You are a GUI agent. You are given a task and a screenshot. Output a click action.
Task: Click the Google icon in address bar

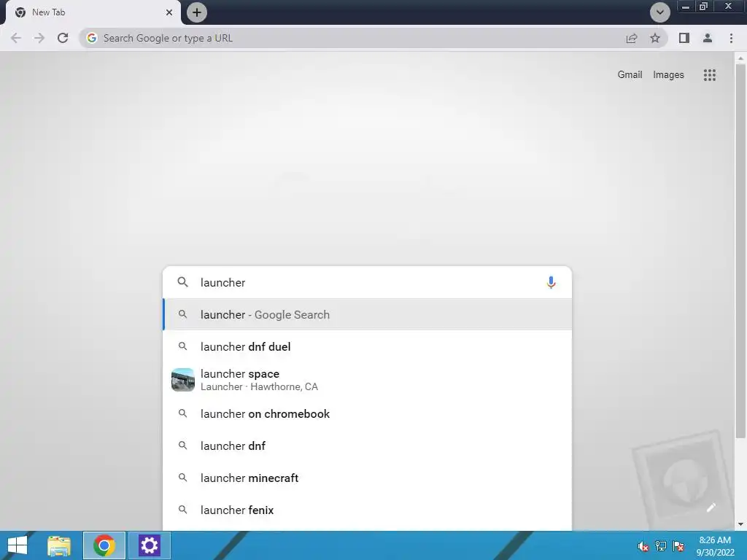point(92,38)
